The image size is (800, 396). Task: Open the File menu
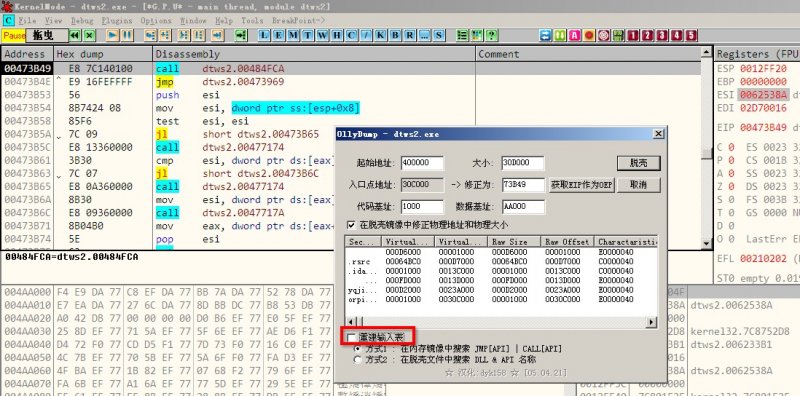27,20
